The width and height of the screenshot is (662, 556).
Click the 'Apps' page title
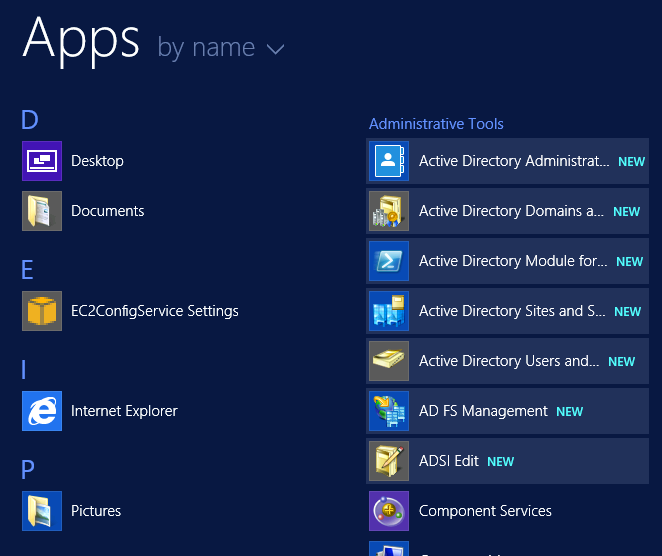tap(81, 41)
